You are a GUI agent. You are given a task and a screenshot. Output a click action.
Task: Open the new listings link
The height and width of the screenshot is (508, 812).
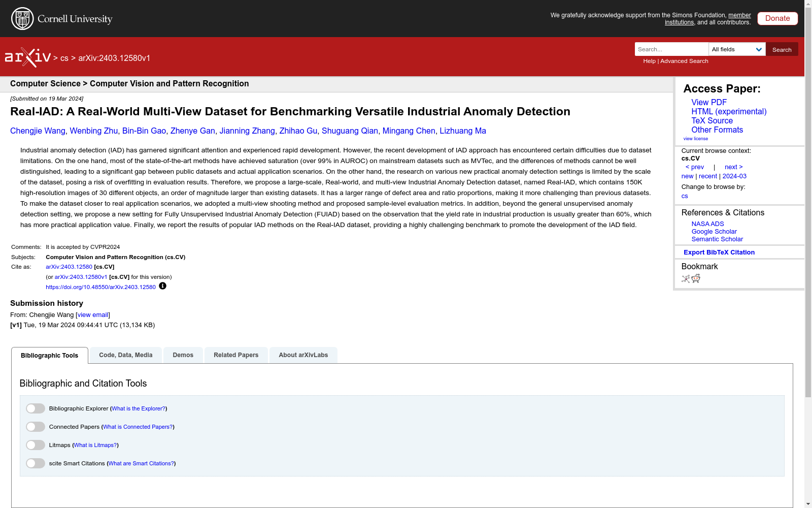click(687, 176)
